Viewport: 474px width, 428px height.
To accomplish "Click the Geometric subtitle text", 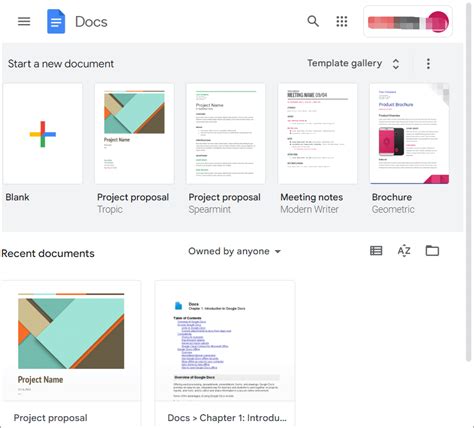I will 393,209.
